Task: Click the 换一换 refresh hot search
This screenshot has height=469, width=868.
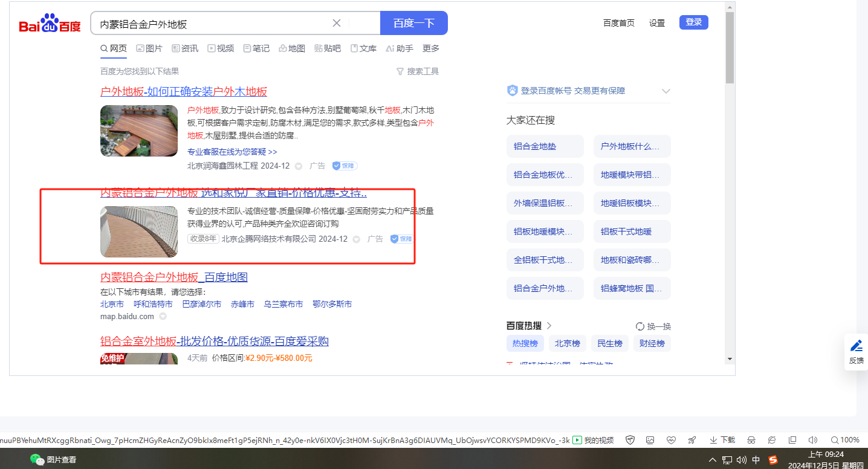Action: (x=653, y=326)
